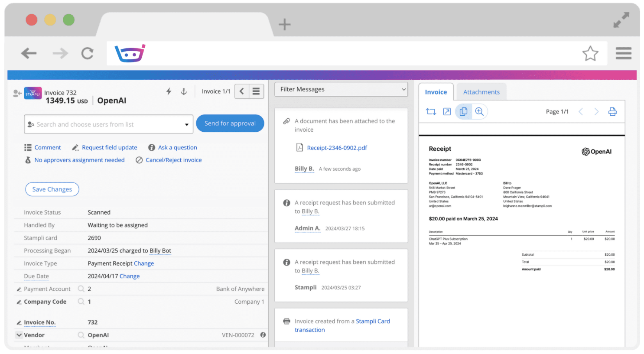Click No approvers assignment needed

(80, 160)
